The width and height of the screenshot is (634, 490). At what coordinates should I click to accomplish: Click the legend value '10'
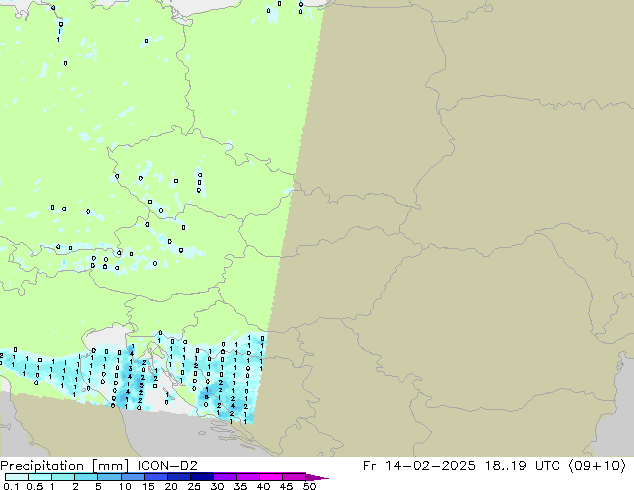coord(125,486)
